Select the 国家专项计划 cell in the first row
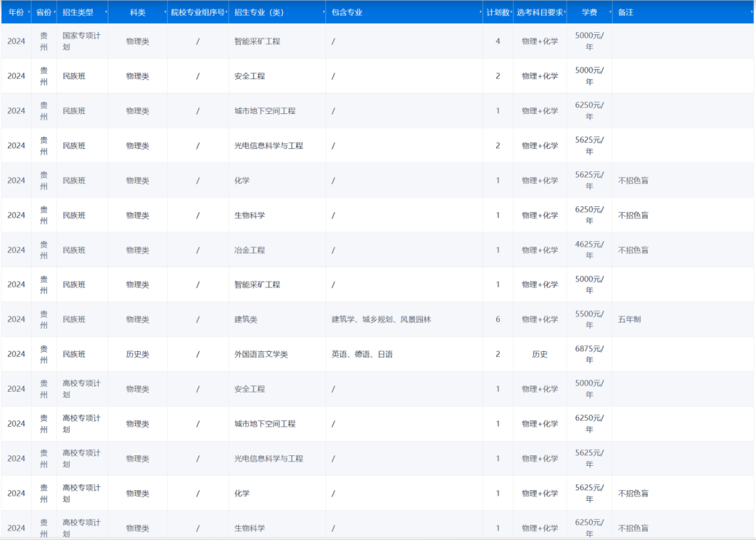 (81, 41)
